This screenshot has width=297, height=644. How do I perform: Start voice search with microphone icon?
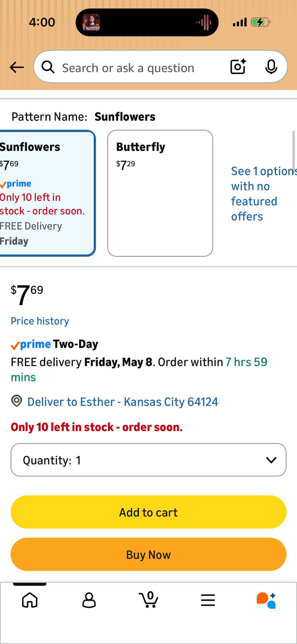[271, 67]
